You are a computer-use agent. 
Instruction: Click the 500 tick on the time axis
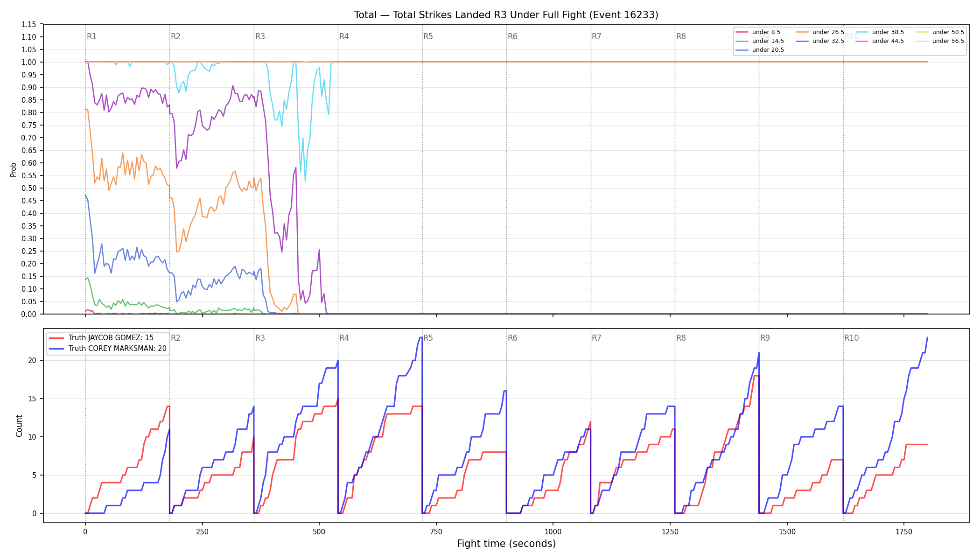(x=319, y=531)
